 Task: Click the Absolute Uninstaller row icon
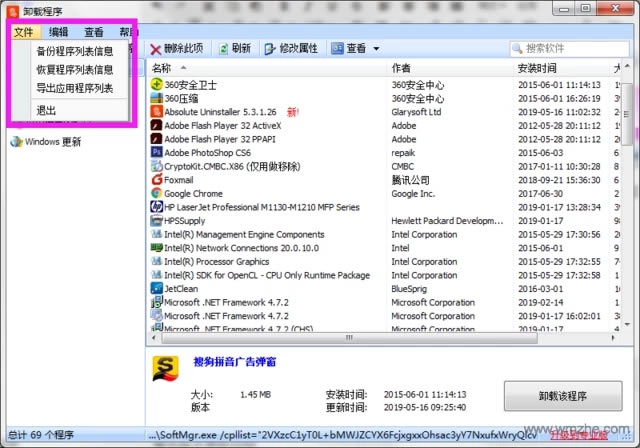[157, 112]
